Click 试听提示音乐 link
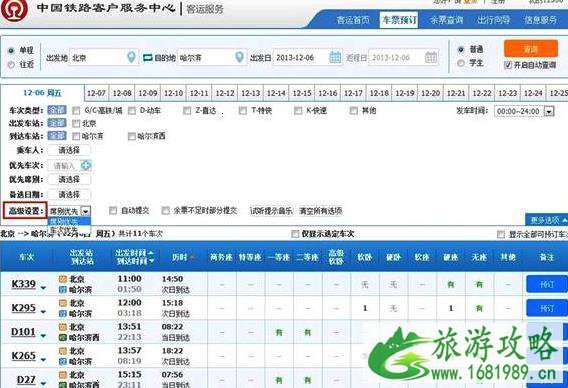This screenshot has width=568, height=388. point(271,211)
